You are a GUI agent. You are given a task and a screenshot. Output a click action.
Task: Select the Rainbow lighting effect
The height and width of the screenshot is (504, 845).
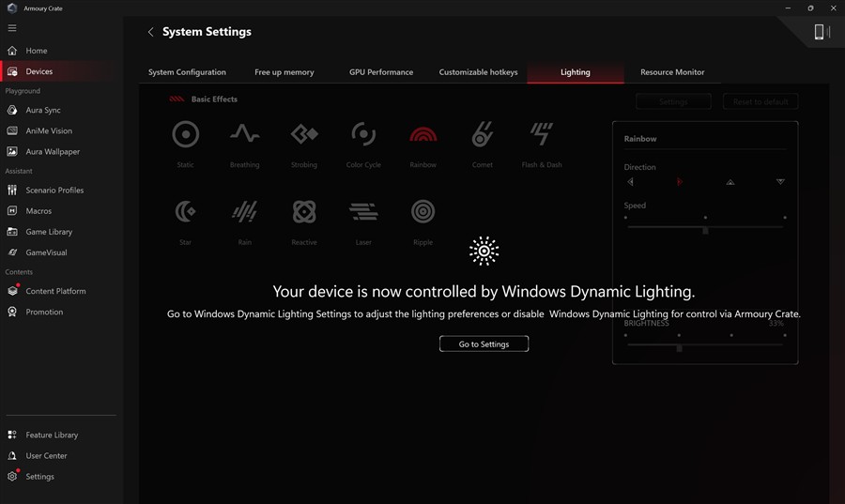(x=423, y=135)
